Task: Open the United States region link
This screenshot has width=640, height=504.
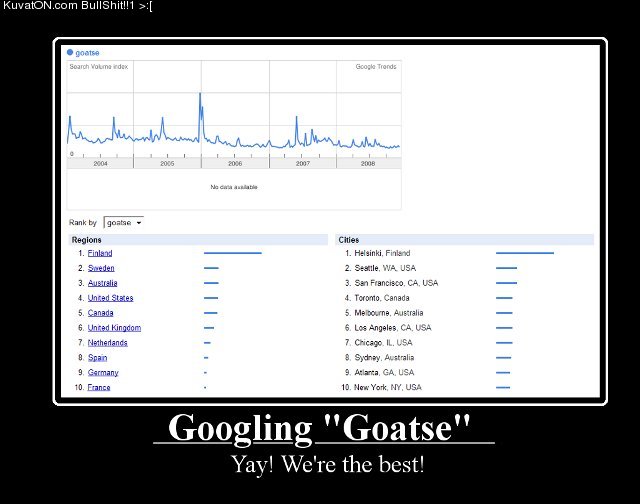Action: point(110,298)
